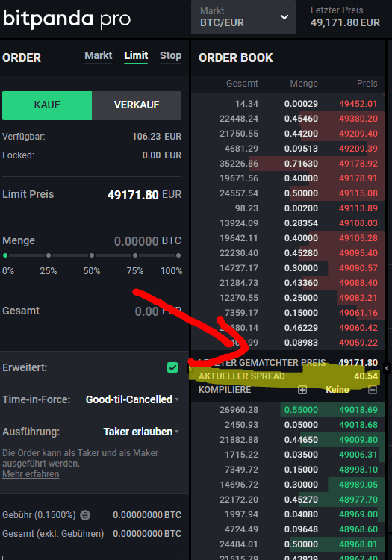Click the bitpanda pro logo

66,18
